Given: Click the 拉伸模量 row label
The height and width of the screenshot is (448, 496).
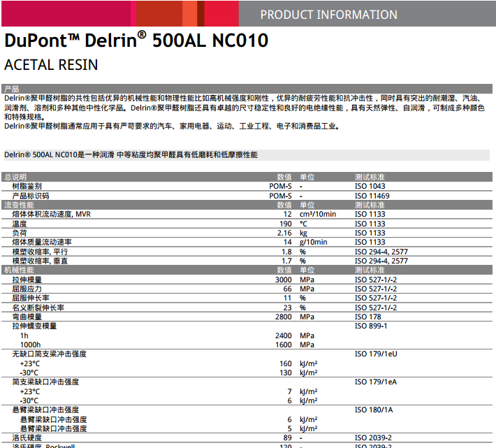Looking at the screenshot, I should [x=27, y=280].
